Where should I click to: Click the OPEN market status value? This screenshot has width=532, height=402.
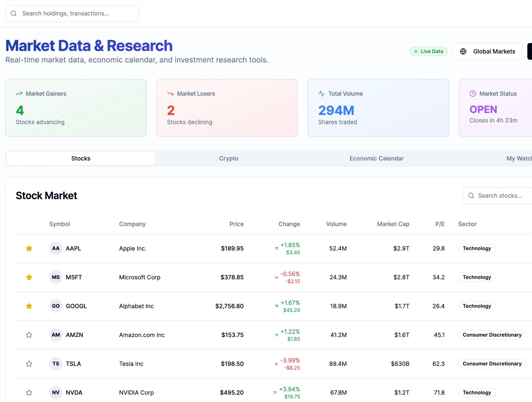tap(483, 110)
